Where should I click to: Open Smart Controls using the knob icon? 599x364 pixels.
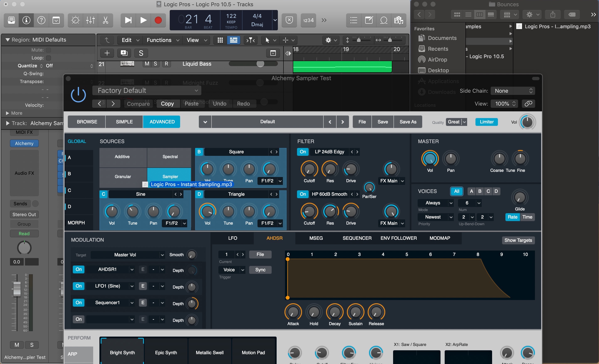point(75,20)
